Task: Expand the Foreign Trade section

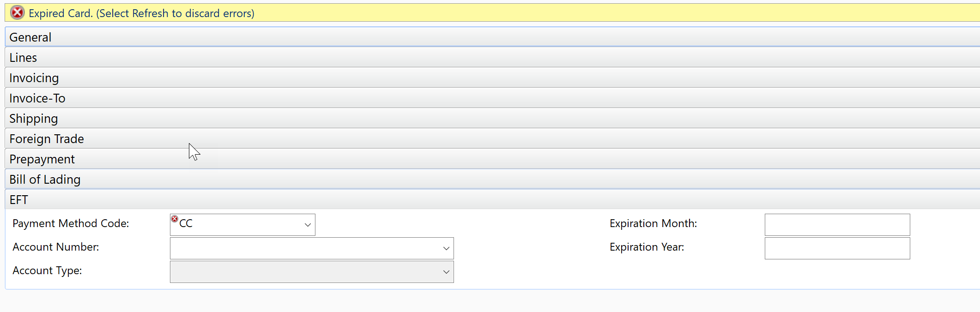Action: (492, 138)
